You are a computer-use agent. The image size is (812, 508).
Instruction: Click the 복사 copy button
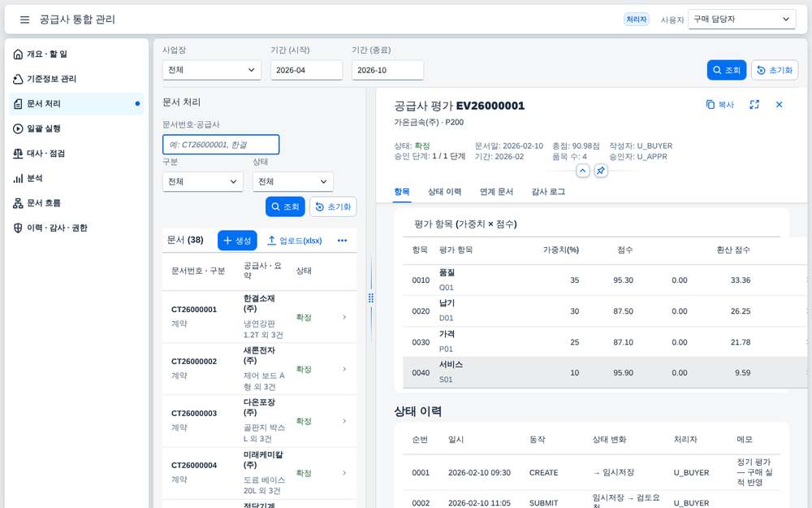719,105
